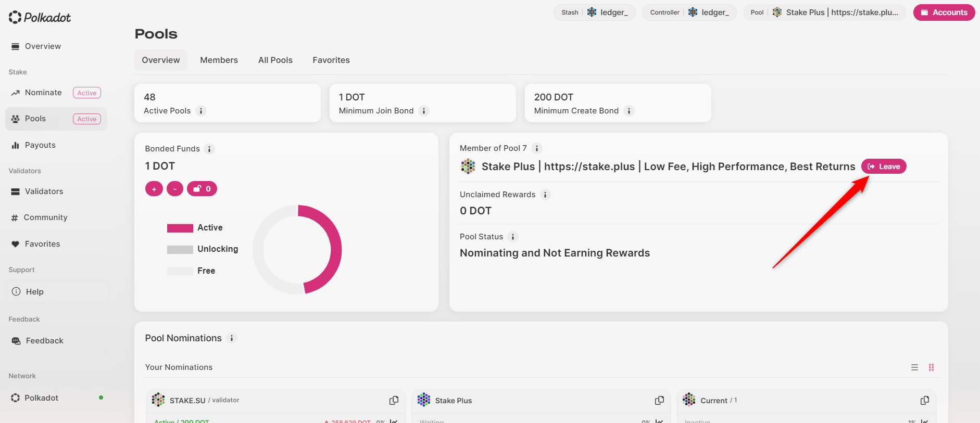Select the Polkadot network entry
This screenshot has height=423, width=980.
56,398
